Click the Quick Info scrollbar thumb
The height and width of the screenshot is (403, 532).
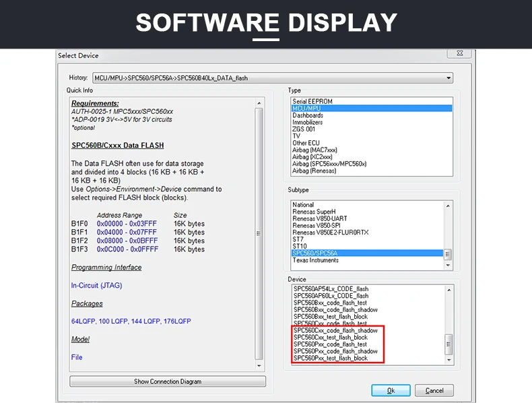click(x=259, y=234)
